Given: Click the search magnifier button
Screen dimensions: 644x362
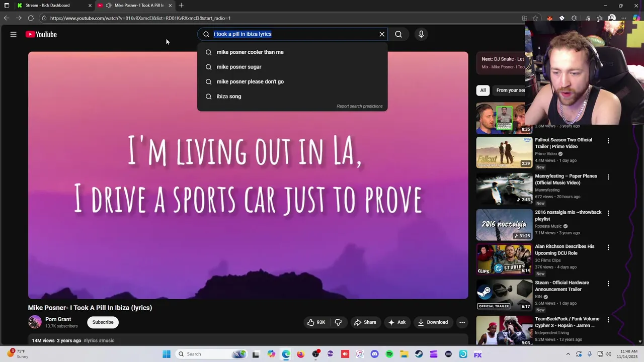Looking at the screenshot, I should point(398,34).
